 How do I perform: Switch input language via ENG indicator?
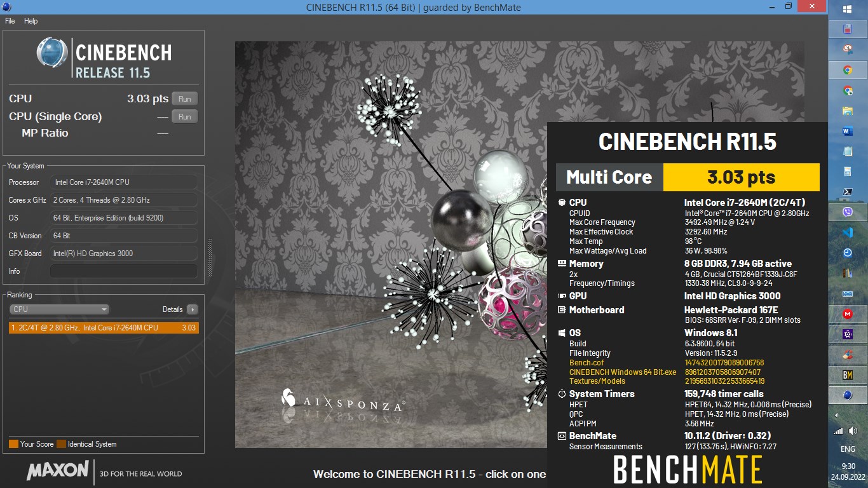[x=847, y=449]
